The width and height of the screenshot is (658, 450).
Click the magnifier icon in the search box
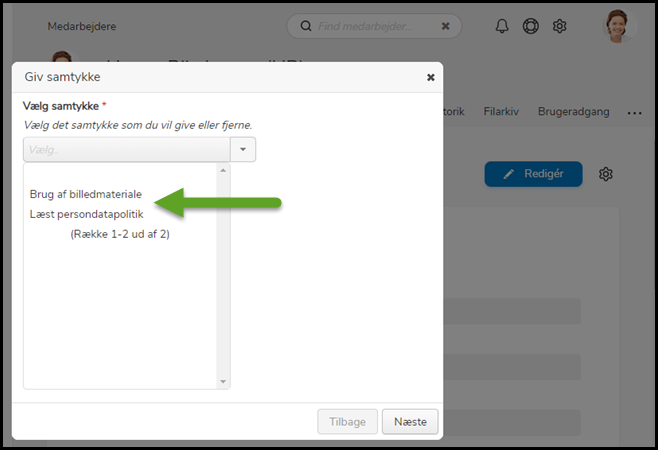303,26
